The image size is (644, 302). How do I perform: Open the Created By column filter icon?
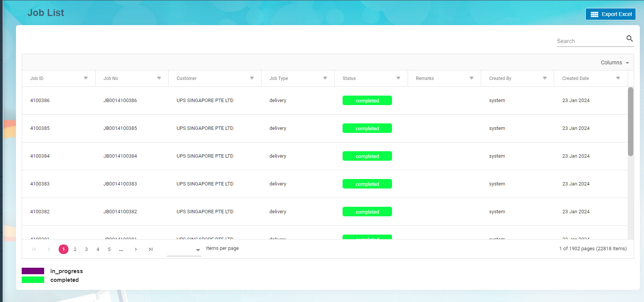[x=545, y=78]
